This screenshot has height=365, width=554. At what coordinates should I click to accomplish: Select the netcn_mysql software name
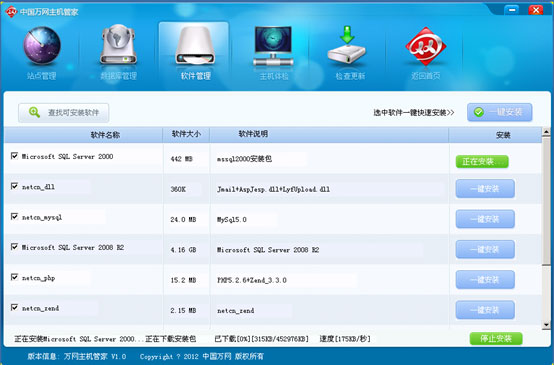pyautogui.click(x=42, y=217)
